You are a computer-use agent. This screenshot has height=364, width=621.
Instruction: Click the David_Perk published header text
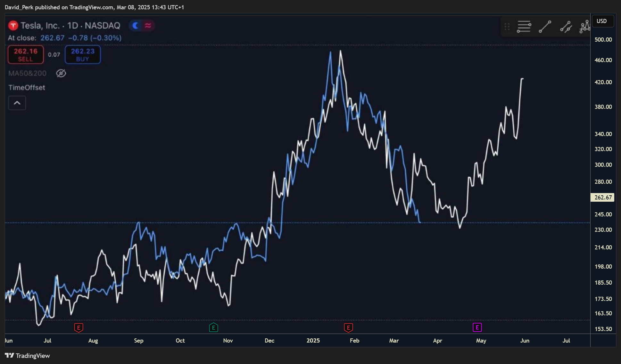point(94,7)
